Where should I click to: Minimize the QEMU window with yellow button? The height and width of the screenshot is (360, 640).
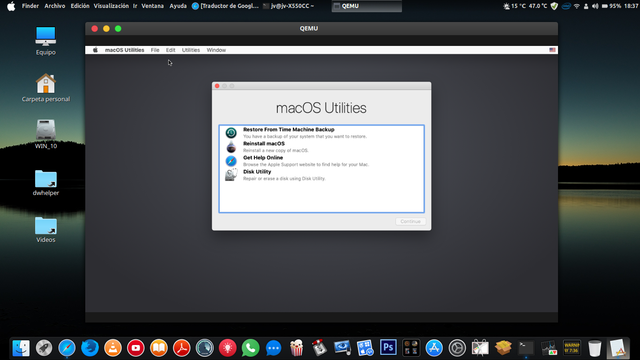pos(106,29)
